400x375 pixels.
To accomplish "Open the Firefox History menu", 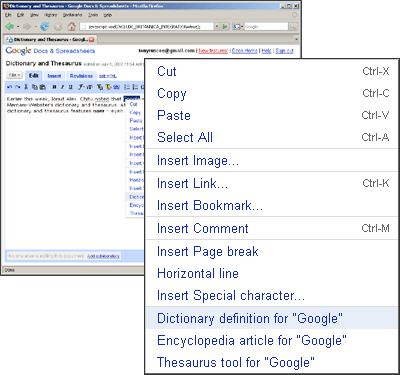I will 51,15.
